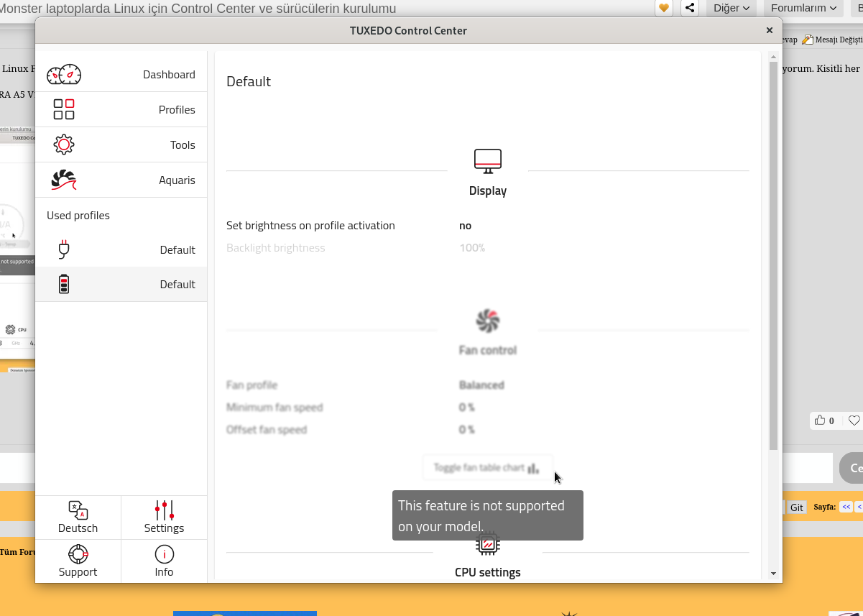Screen dimensions: 863x616
Task: Open the Aquaris menu entry
Action: pyautogui.click(x=121, y=180)
